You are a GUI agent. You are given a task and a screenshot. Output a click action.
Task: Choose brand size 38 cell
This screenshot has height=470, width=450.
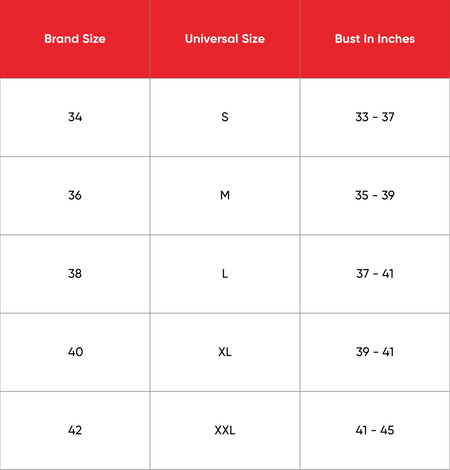75,274
